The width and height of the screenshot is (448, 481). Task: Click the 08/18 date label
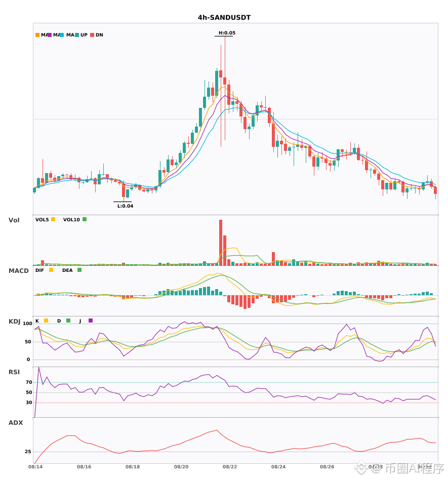133,467
